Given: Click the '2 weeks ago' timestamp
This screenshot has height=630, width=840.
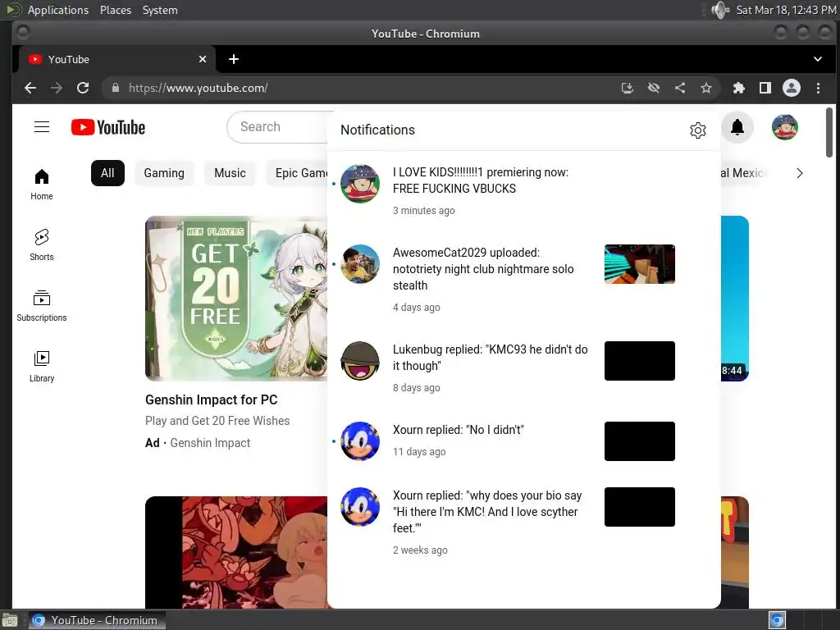Looking at the screenshot, I should (x=420, y=550).
